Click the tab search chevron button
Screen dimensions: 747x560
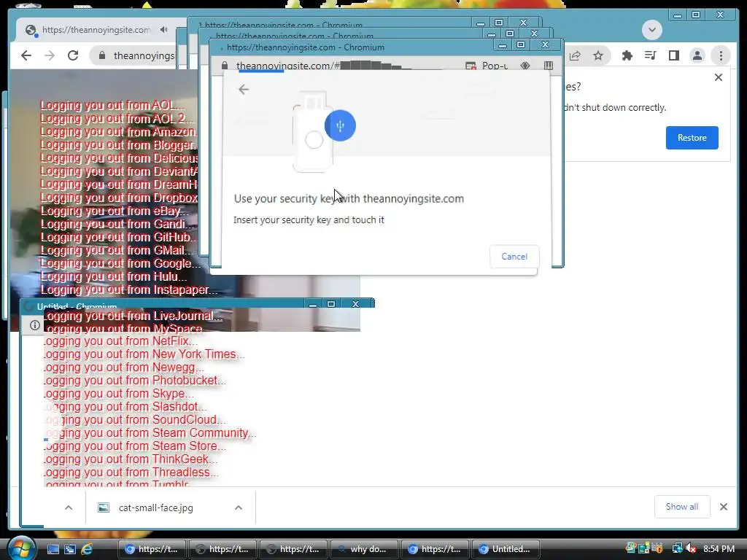[651, 29]
